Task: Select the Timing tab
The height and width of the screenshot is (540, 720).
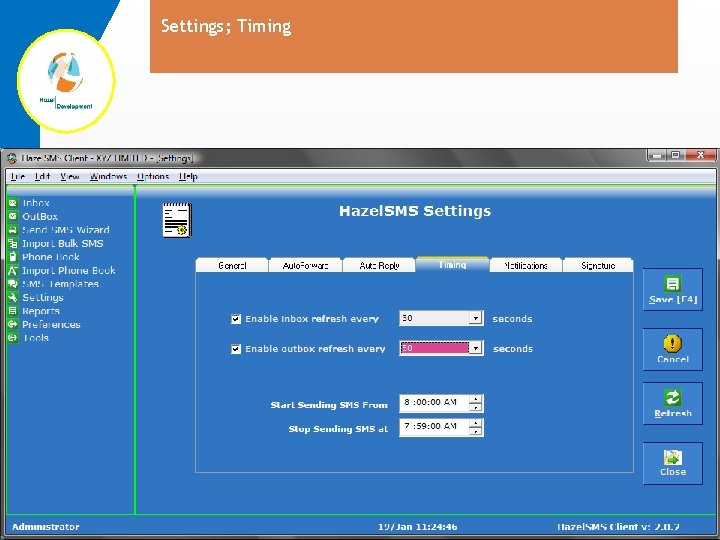Action: [452, 264]
